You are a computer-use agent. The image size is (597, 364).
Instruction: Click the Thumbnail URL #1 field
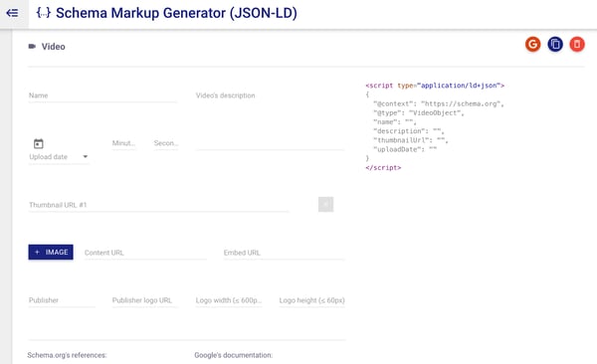[158, 205]
